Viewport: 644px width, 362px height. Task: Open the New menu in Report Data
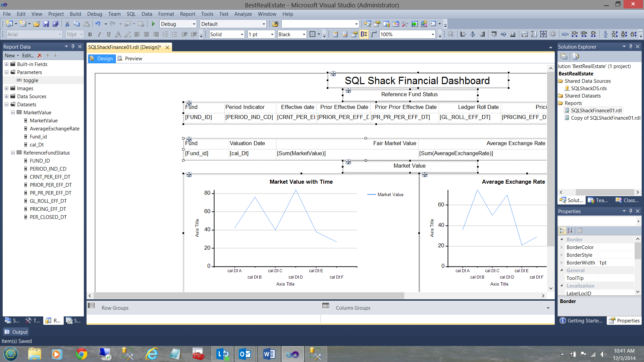coord(11,55)
